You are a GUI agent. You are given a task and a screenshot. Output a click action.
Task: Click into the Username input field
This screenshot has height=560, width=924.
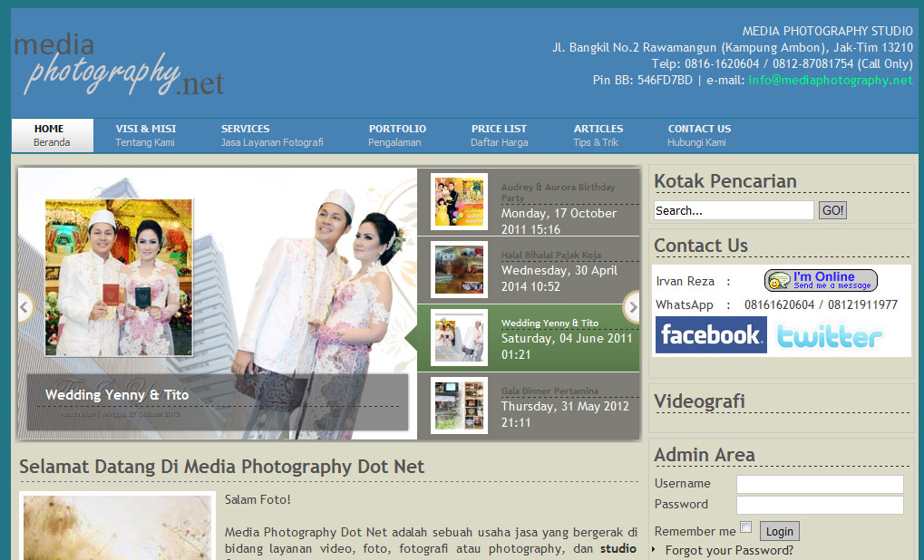[819, 484]
